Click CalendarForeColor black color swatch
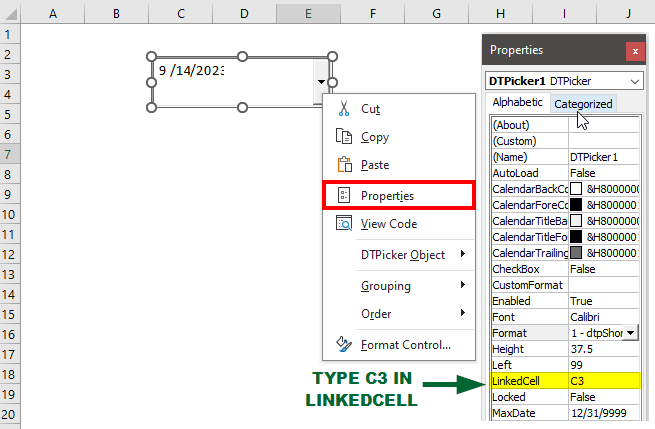Viewport: 655px width, 429px height. tap(576, 205)
